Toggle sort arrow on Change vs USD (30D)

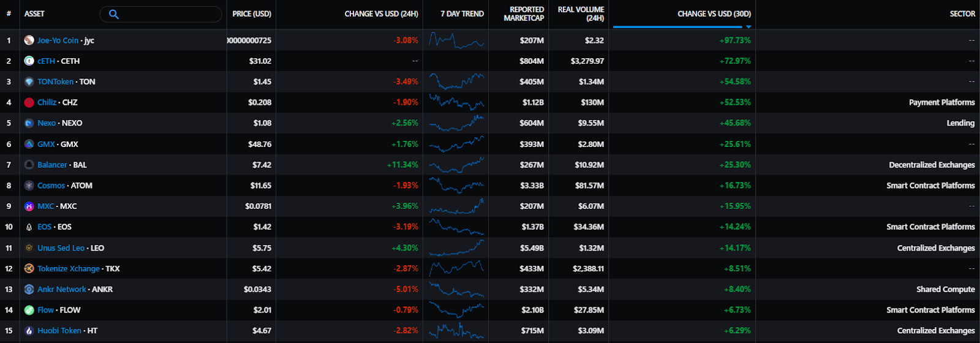tap(748, 27)
